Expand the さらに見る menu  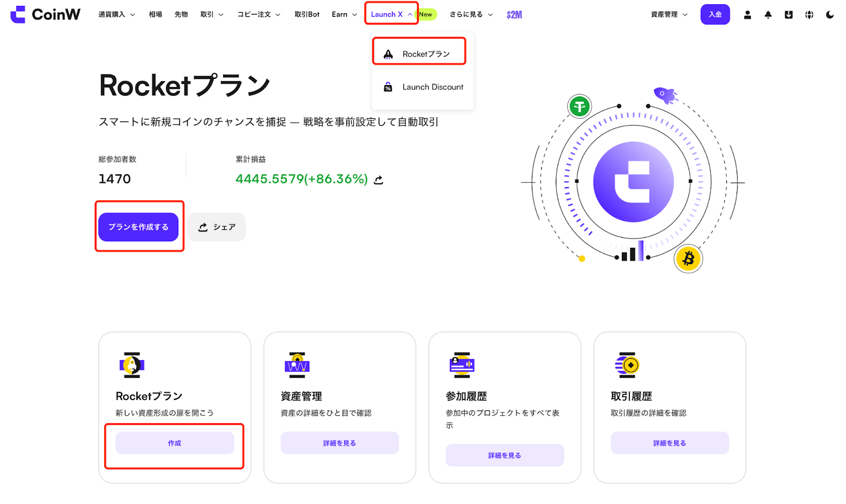[x=471, y=15]
